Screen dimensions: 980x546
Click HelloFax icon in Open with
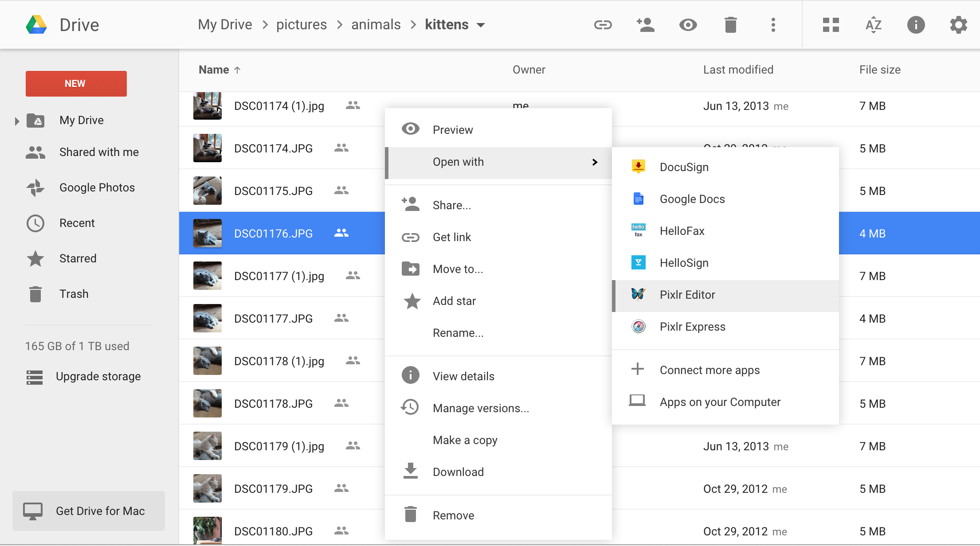click(x=637, y=230)
